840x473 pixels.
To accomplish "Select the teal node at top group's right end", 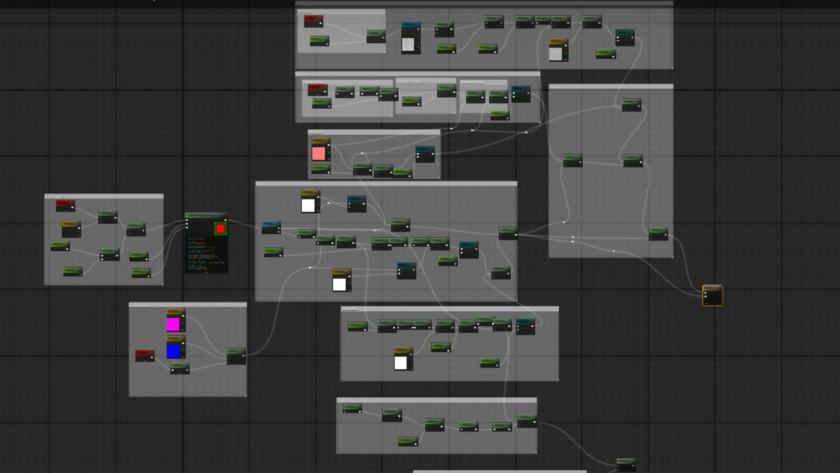I will pos(625,37).
